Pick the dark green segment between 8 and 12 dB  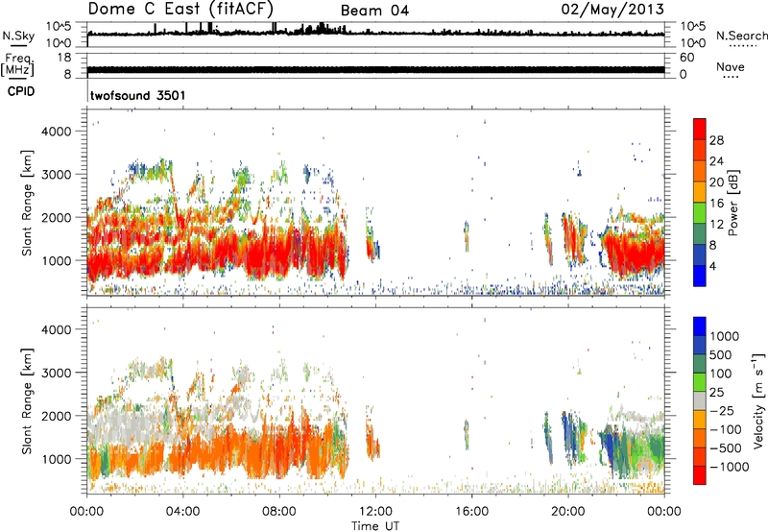700,234
